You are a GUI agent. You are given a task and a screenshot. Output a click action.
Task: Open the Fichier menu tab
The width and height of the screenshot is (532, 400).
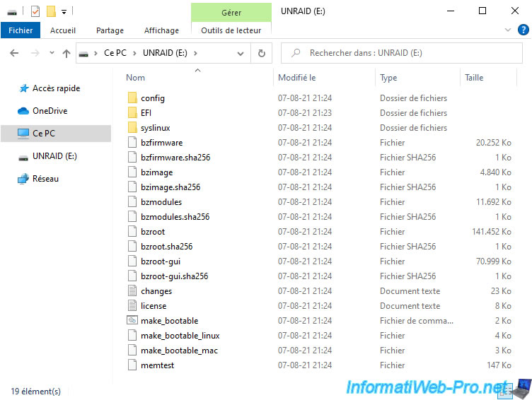point(21,30)
